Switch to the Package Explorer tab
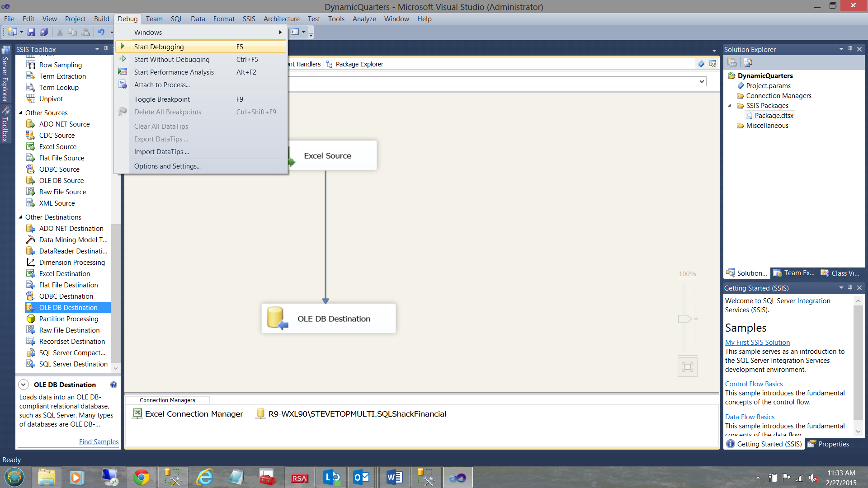Screen dimensions: 868x488 (359, 64)
